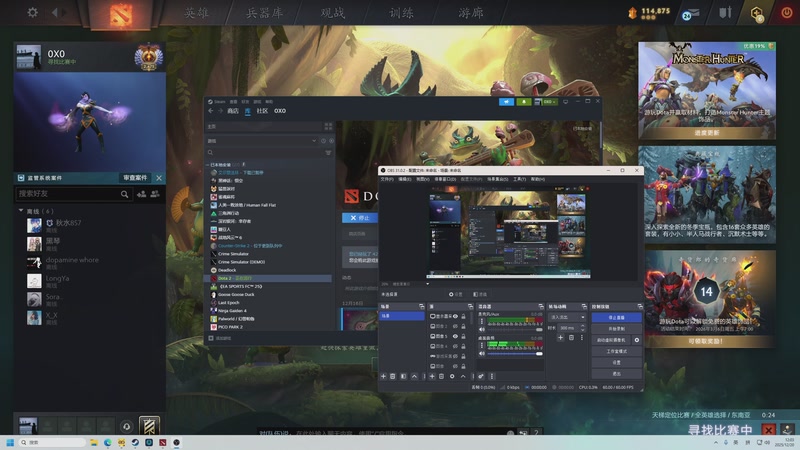Image resolution: width=800 pixels, height=450 pixels.
Task: Mute the 桌面音频 channel speaker
Action: [x=482, y=354]
